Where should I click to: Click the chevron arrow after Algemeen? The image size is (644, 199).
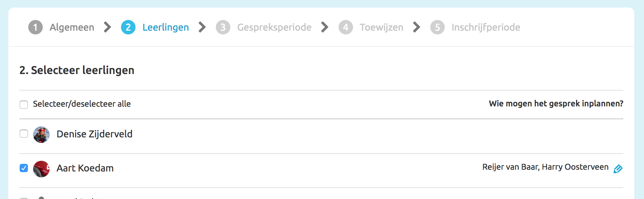108,27
